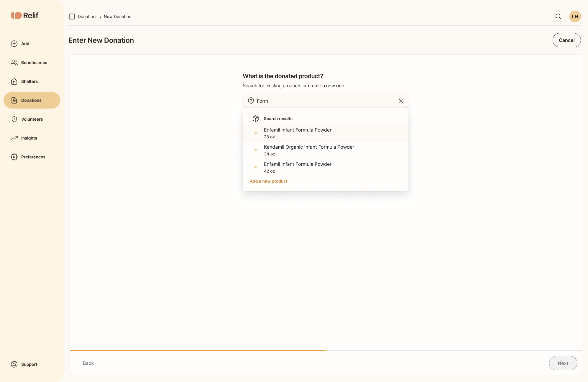Click the Donations document icon
Screen dimensions: 588x382
(14, 100)
